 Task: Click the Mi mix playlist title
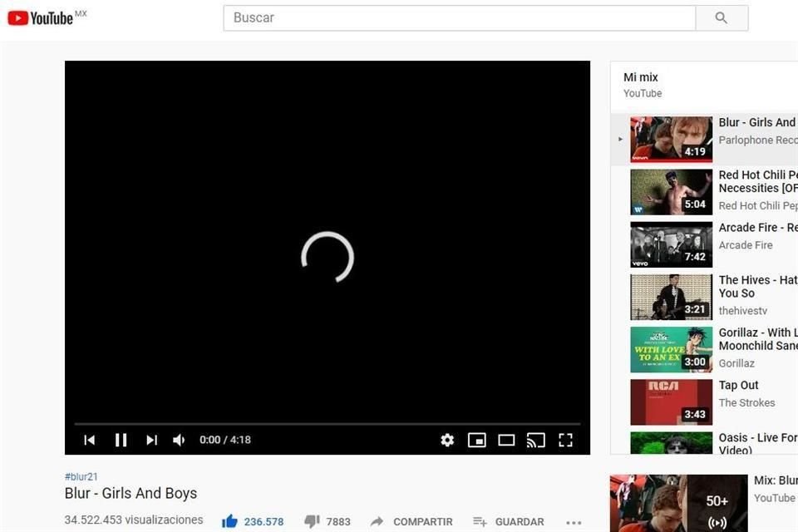click(641, 77)
